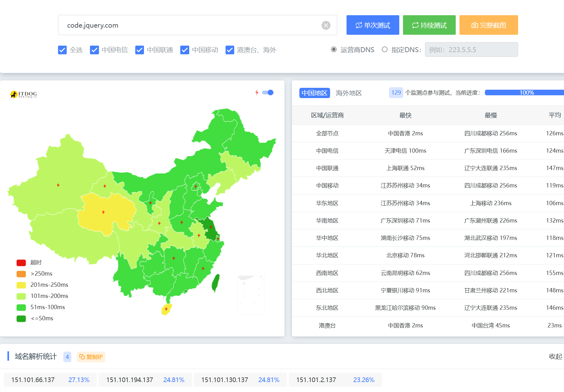The width and height of the screenshot is (564, 392).
Task: Click the lightning marker on the Xinjiang region
Action: pos(58,185)
